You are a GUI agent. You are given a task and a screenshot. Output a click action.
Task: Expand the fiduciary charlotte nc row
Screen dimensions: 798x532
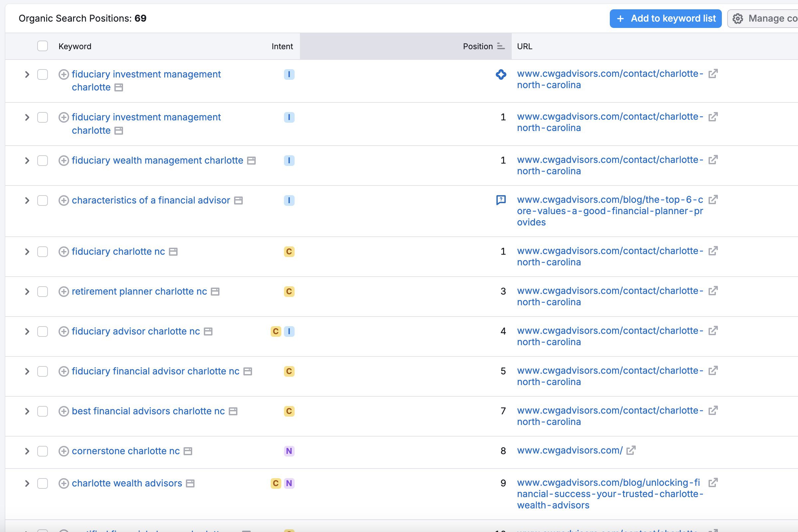point(27,252)
